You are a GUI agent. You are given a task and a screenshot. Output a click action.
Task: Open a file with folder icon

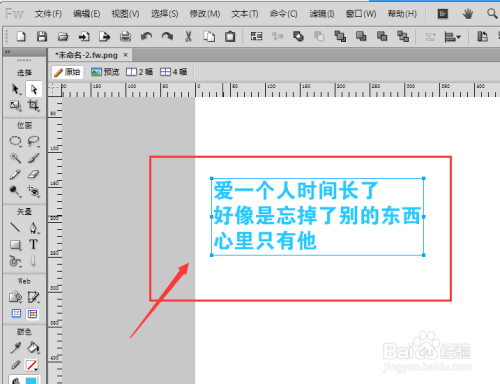(63, 36)
